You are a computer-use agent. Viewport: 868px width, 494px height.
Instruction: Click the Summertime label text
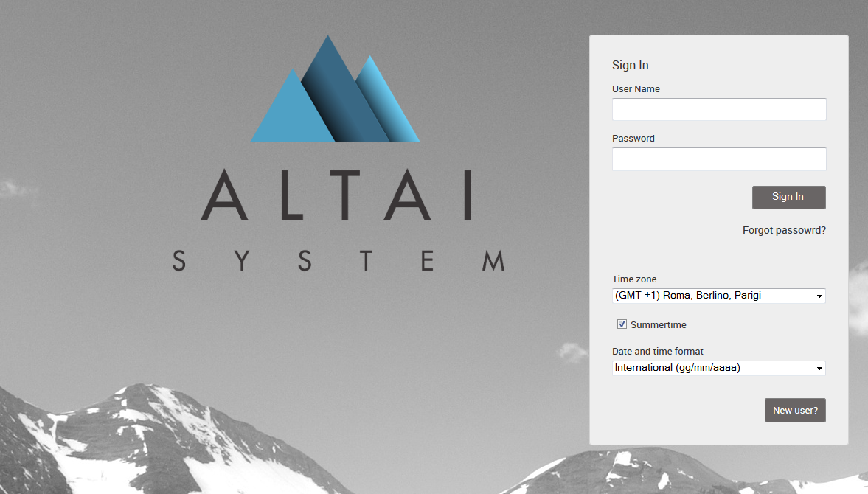(x=659, y=324)
